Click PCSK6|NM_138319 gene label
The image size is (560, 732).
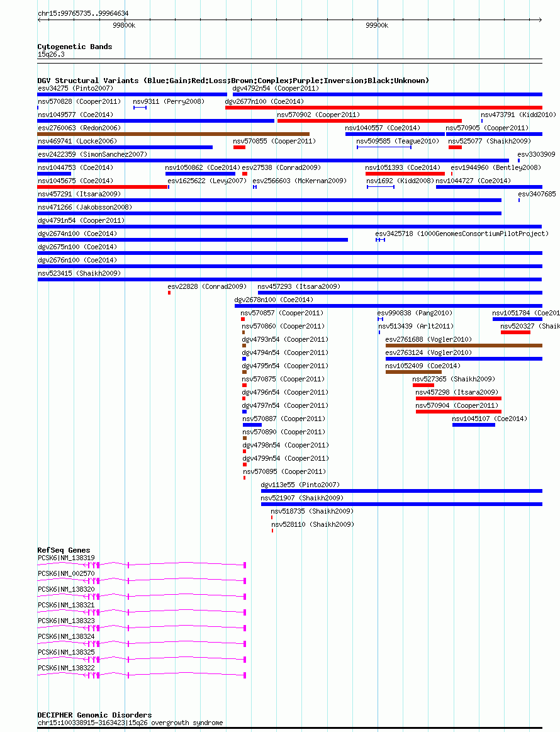(66, 558)
